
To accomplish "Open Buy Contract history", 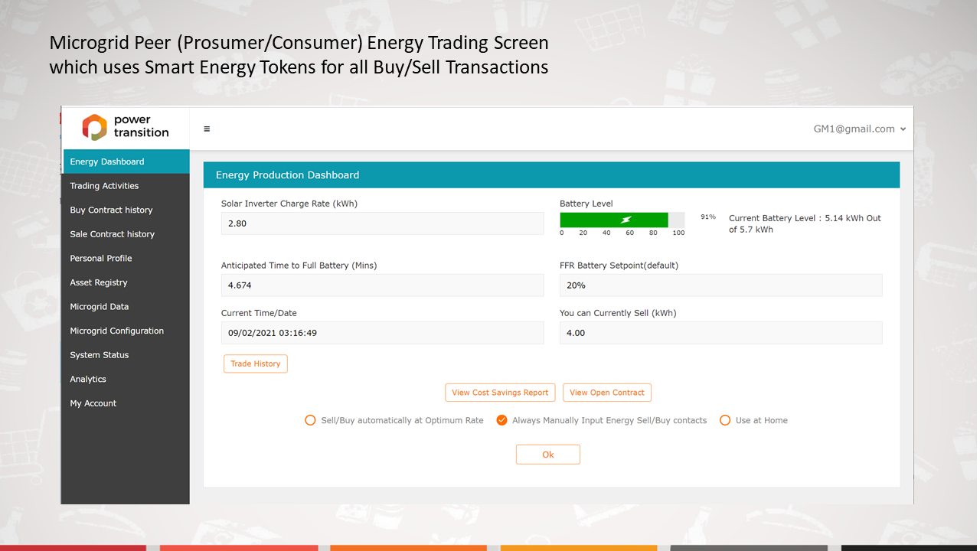I will [x=126, y=210].
